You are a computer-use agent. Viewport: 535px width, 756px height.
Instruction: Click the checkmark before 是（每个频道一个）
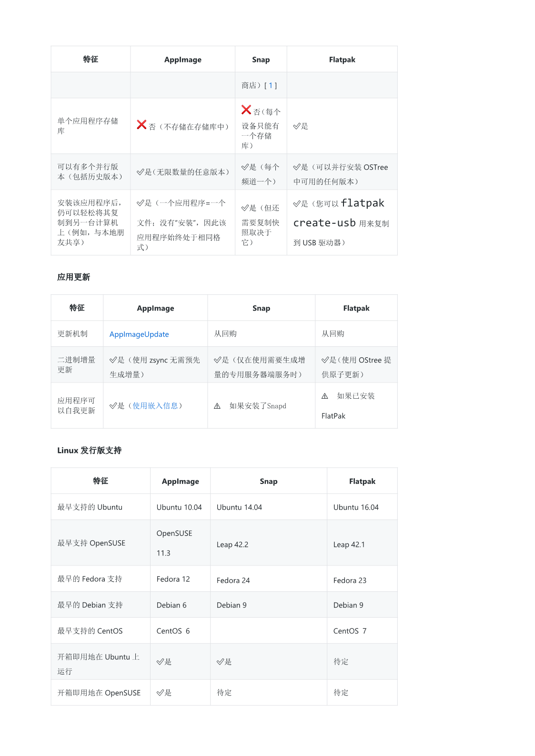(245, 167)
